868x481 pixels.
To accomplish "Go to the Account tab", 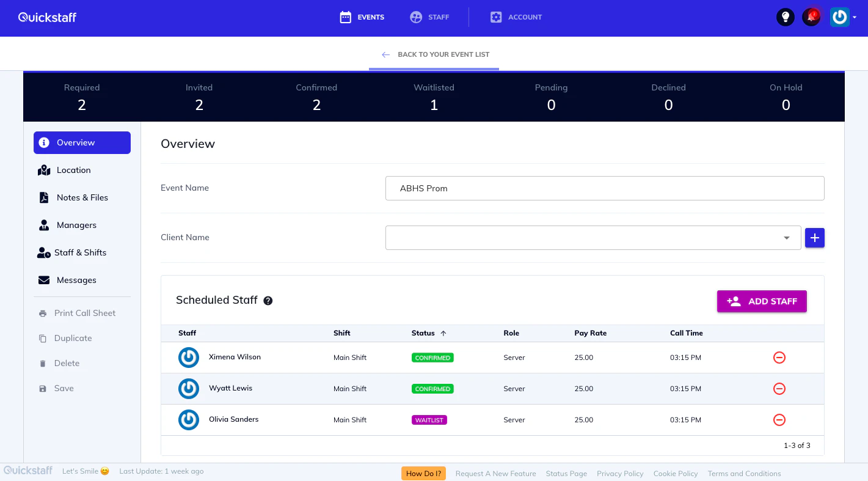I will pos(516,17).
